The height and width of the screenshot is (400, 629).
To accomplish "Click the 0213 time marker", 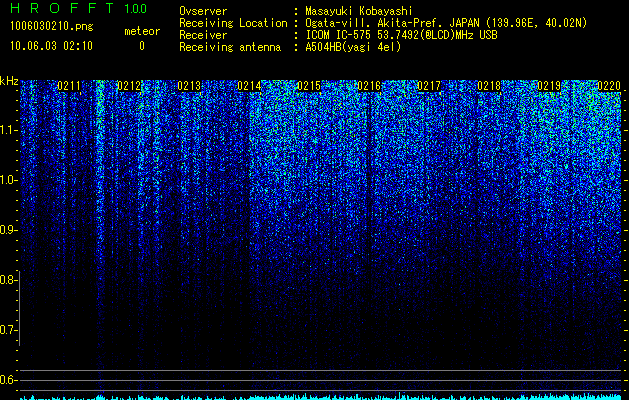I will 189,86.
